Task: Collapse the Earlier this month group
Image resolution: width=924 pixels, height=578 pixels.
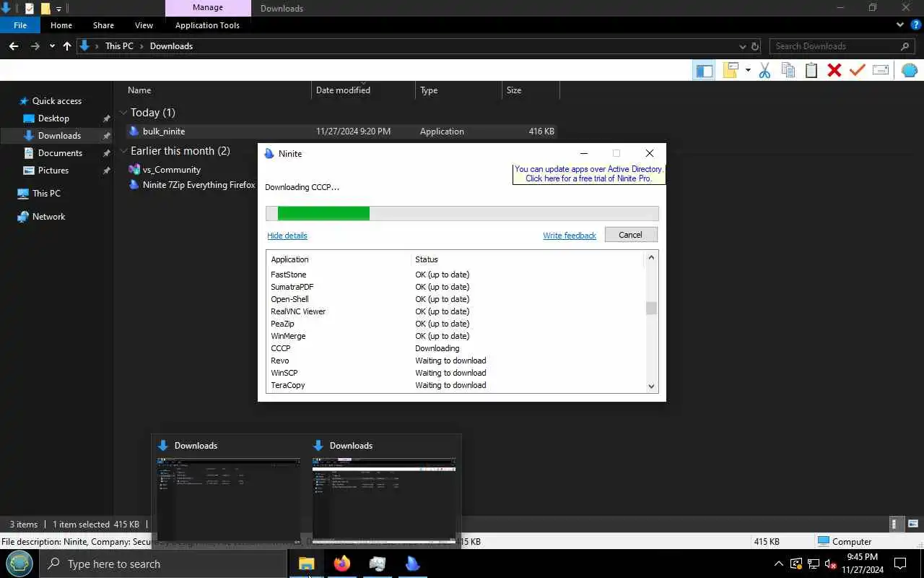Action: click(x=123, y=151)
